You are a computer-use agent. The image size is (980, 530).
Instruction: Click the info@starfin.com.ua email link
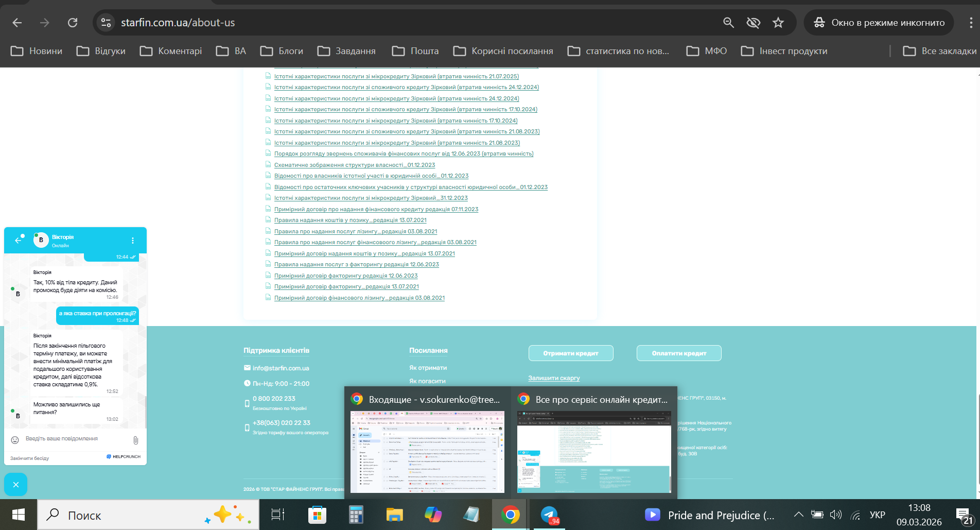pos(281,368)
